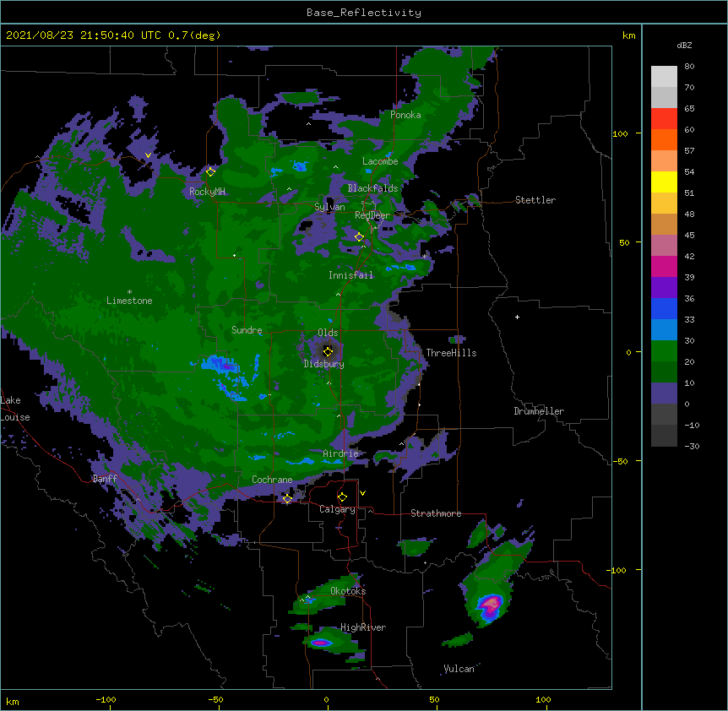Click the Ponoka city label
Screen dimensions: 728x711
tap(405, 115)
